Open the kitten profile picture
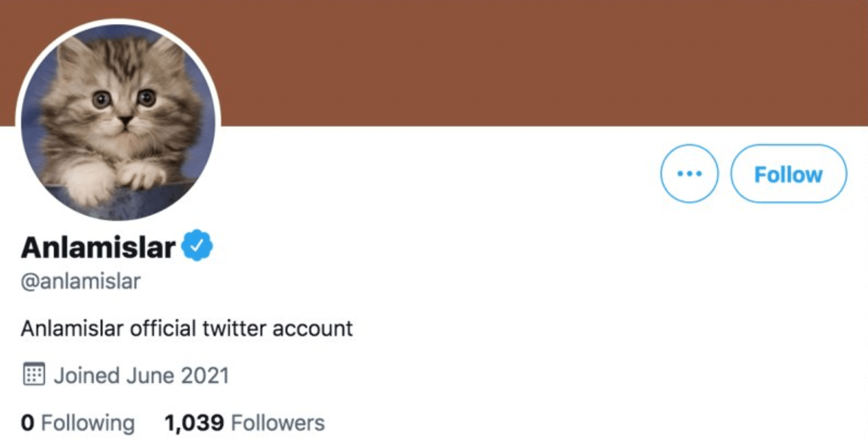 coord(118,121)
